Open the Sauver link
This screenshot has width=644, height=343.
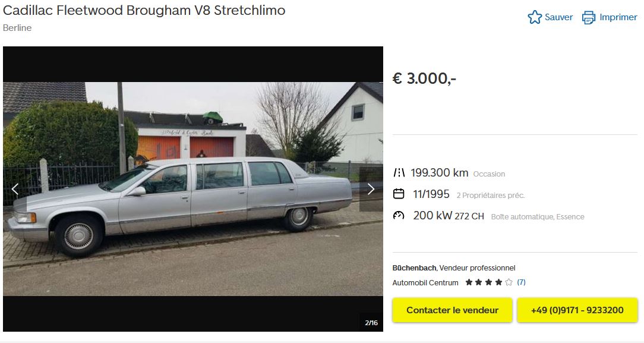pyautogui.click(x=558, y=17)
